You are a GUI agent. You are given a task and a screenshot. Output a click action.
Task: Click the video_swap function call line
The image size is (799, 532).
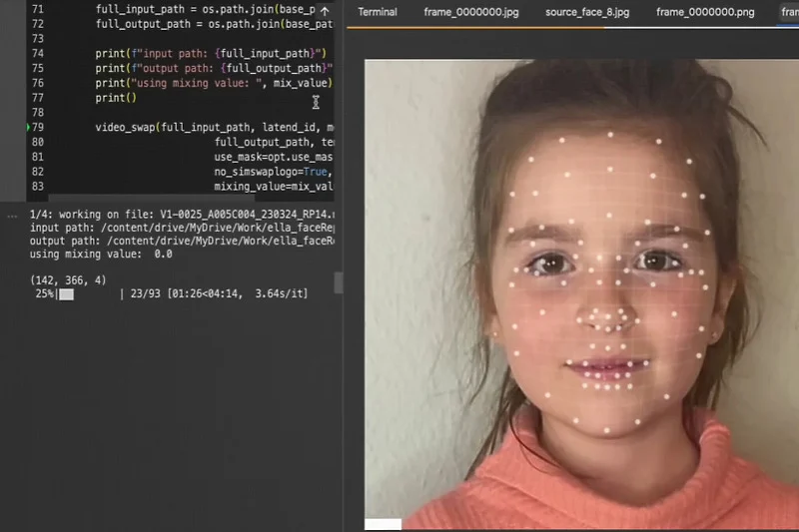pos(215,128)
